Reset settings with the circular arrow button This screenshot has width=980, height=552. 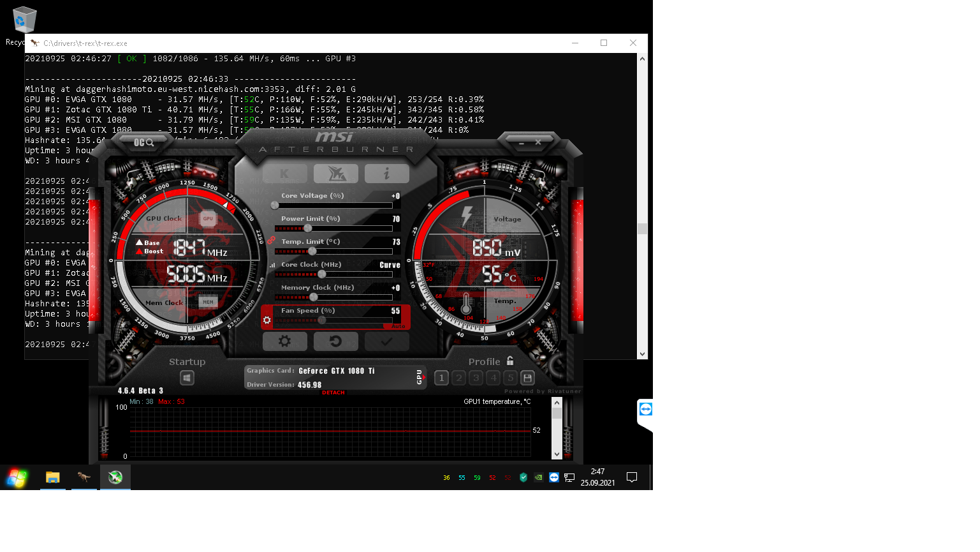point(335,341)
